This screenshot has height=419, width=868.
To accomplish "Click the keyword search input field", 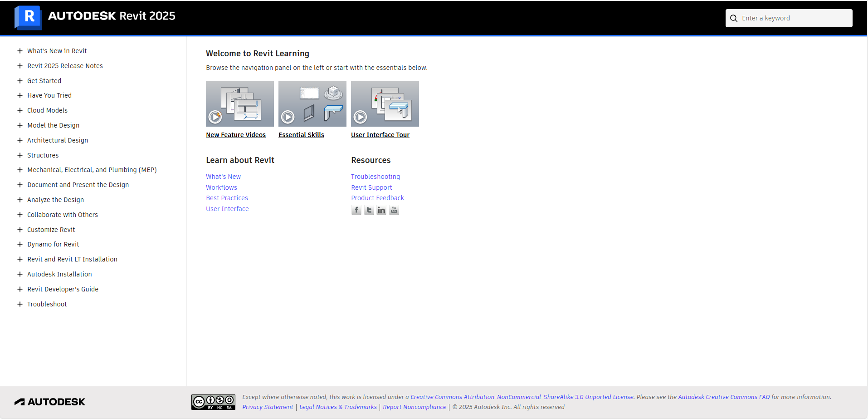I will (x=794, y=18).
